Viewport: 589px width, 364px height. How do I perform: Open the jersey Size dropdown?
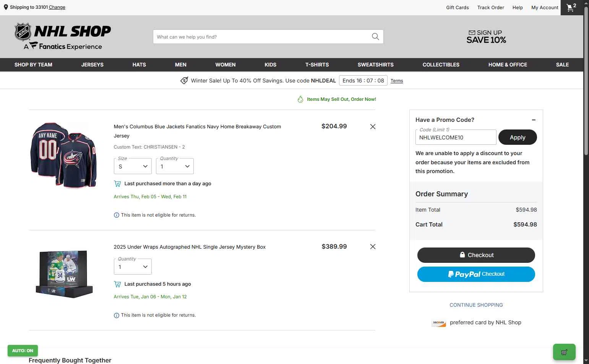point(133,166)
